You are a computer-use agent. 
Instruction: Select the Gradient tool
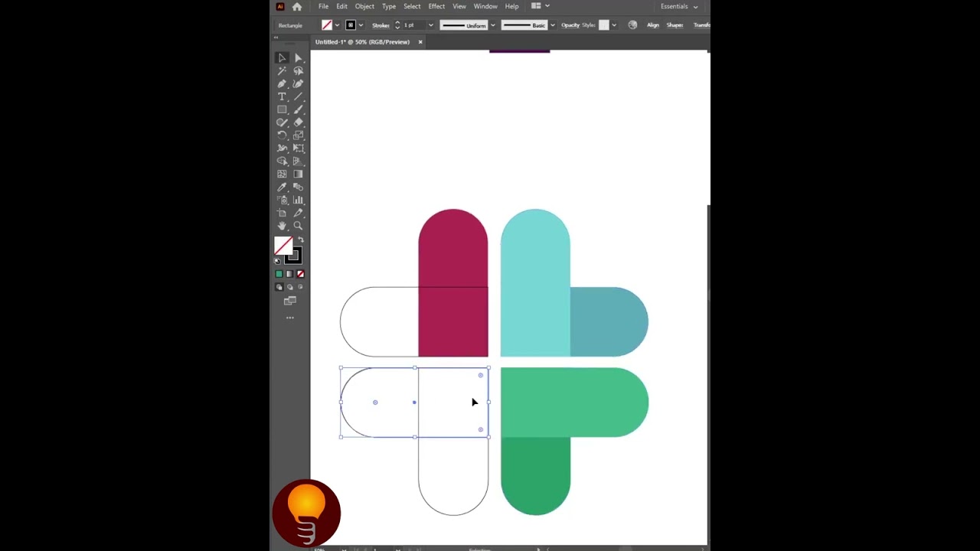coord(298,174)
